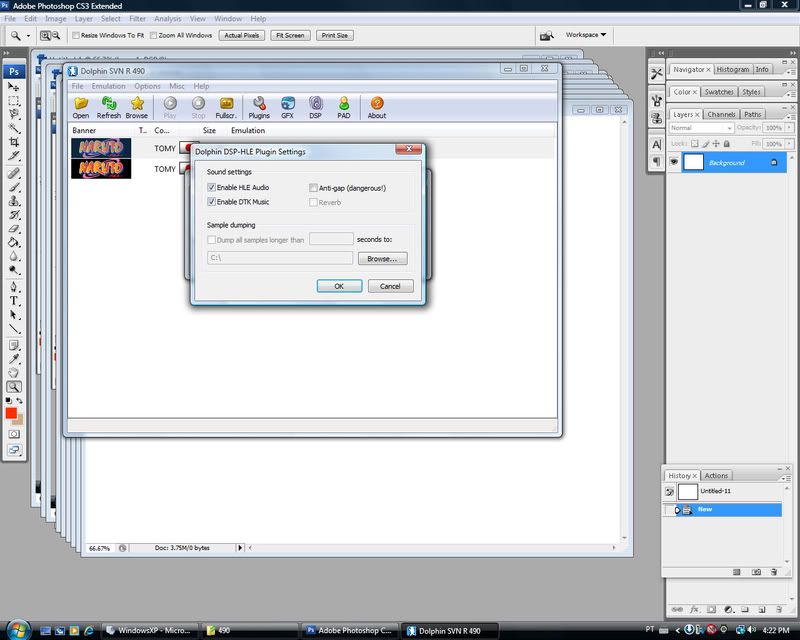Pick the Paint Bucket tool
800x640 pixels.
coord(13,242)
